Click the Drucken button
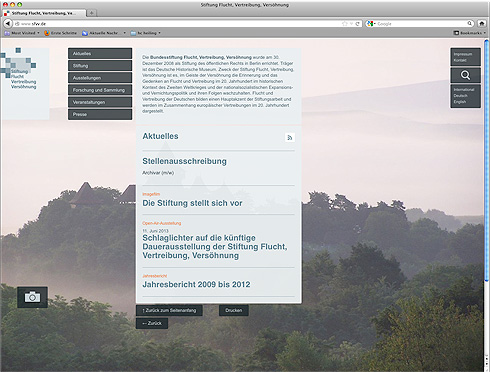 pyautogui.click(x=234, y=310)
